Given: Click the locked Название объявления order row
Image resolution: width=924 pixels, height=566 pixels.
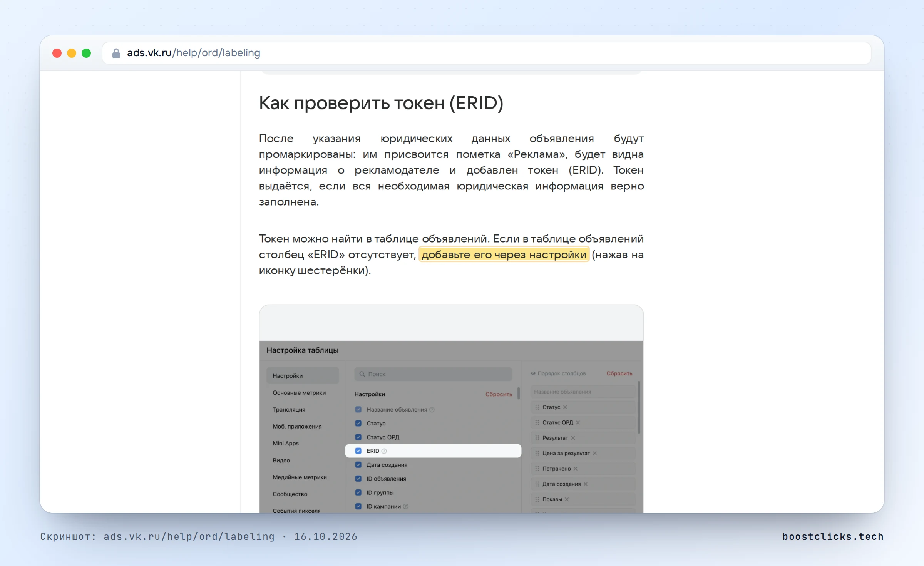Looking at the screenshot, I should click(x=583, y=392).
